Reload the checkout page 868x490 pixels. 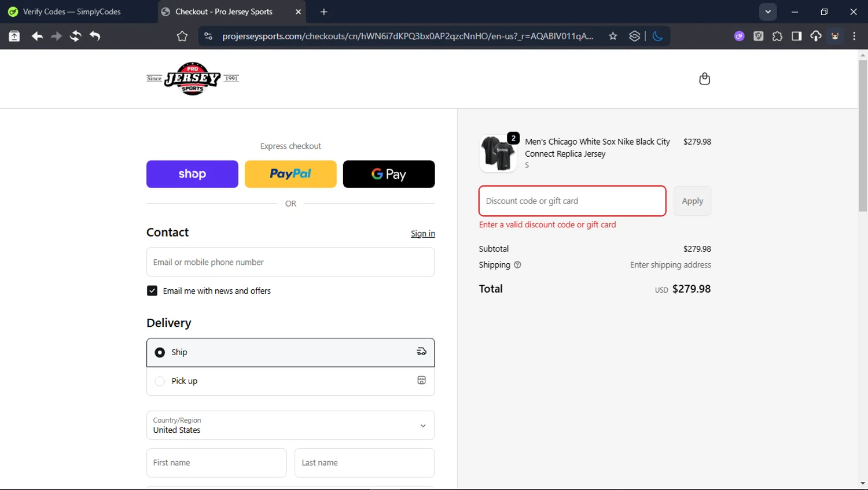75,36
